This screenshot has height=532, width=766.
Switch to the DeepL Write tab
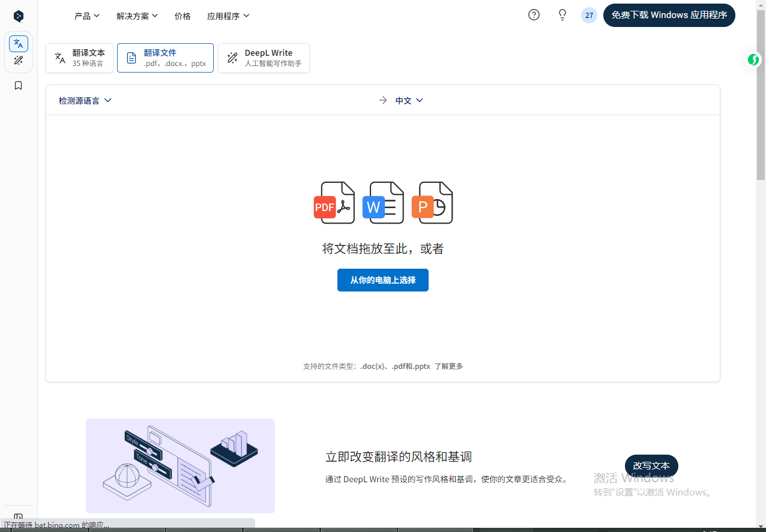point(264,58)
